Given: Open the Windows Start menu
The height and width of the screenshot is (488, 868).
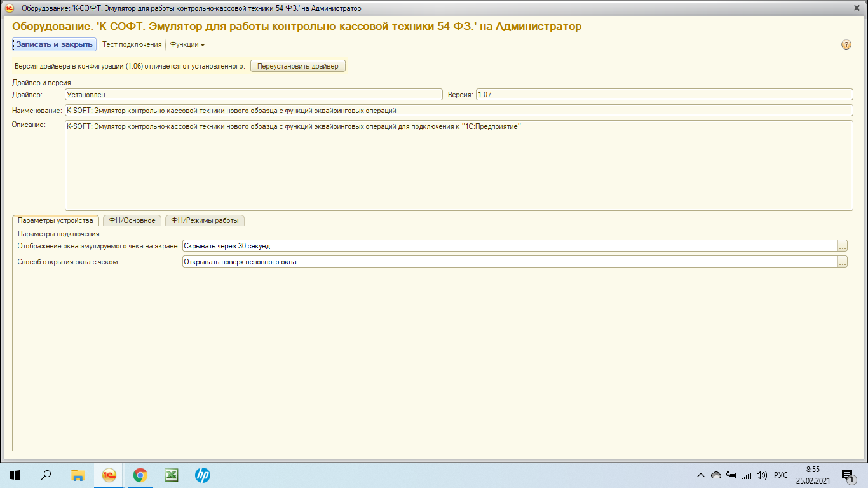Looking at the screenshot, I should click(15, 475).
